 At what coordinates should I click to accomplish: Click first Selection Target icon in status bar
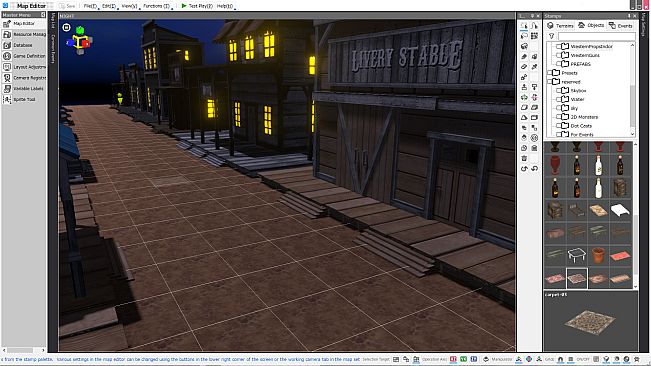396,359
